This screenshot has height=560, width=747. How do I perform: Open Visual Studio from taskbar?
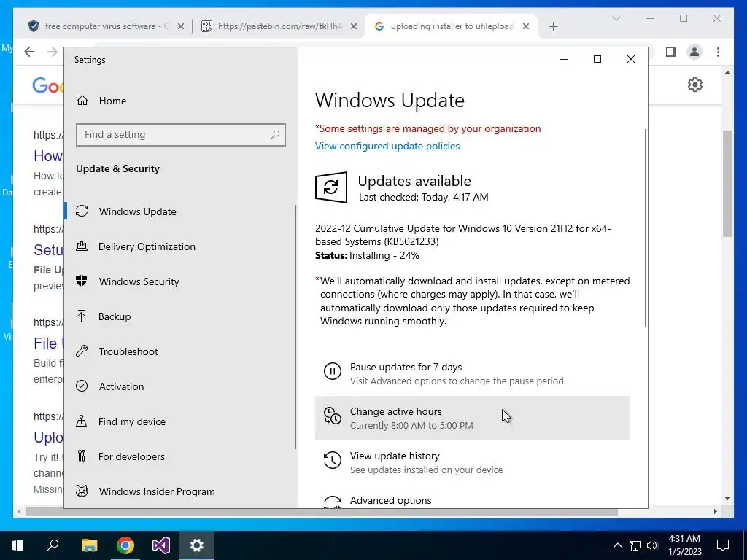(161, 545)
